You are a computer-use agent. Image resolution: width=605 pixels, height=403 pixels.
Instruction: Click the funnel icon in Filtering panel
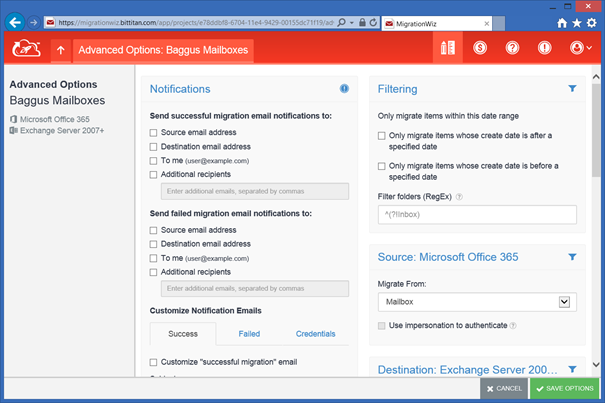click(x=572, y=89)
